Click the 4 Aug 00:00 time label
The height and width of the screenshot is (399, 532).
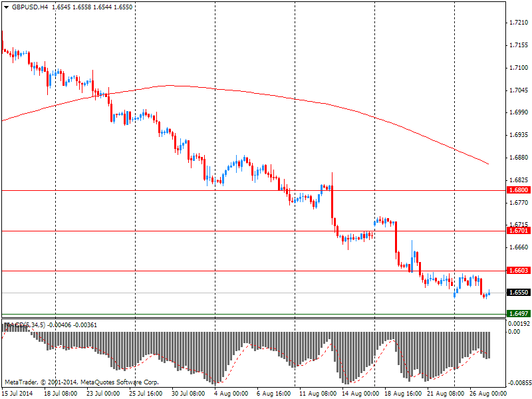[x=231, y=394]
